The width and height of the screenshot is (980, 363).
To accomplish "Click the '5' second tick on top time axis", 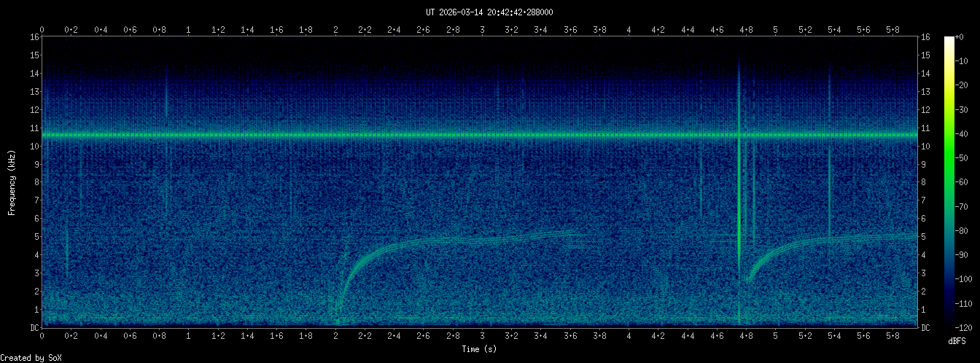I will tap(775, 30).
